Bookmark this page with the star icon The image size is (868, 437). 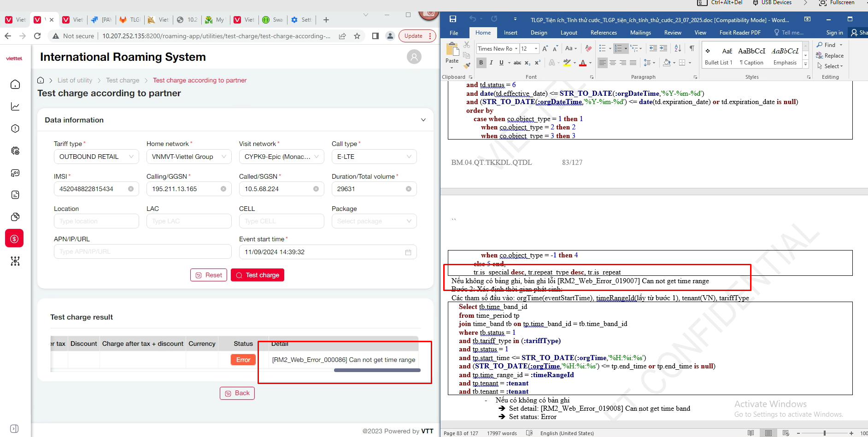coord(357,36)
